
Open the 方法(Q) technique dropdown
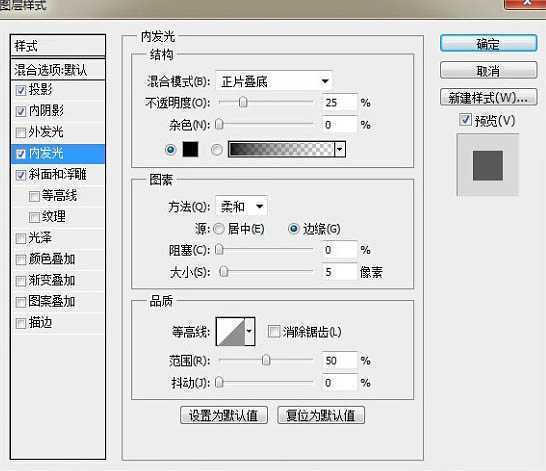pyautogui.click(x=241, y=207)
